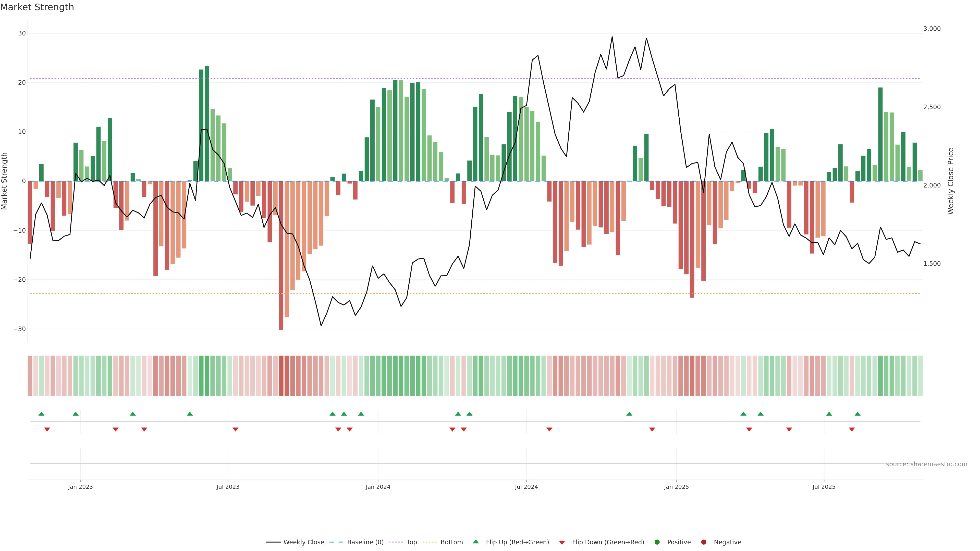Screen dimensions: 980x551
Task: Click the Negative red circle legend icon
Action: pyautogui.click(x=703, y=542)
